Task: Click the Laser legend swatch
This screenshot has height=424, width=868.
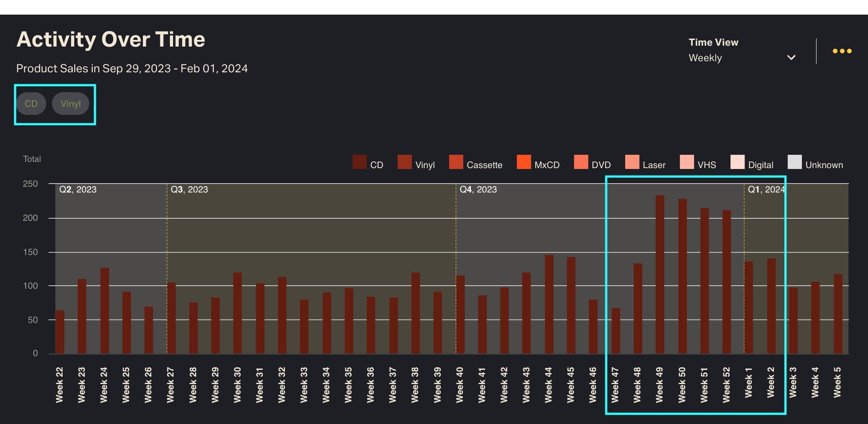Action: pos(632,162)
